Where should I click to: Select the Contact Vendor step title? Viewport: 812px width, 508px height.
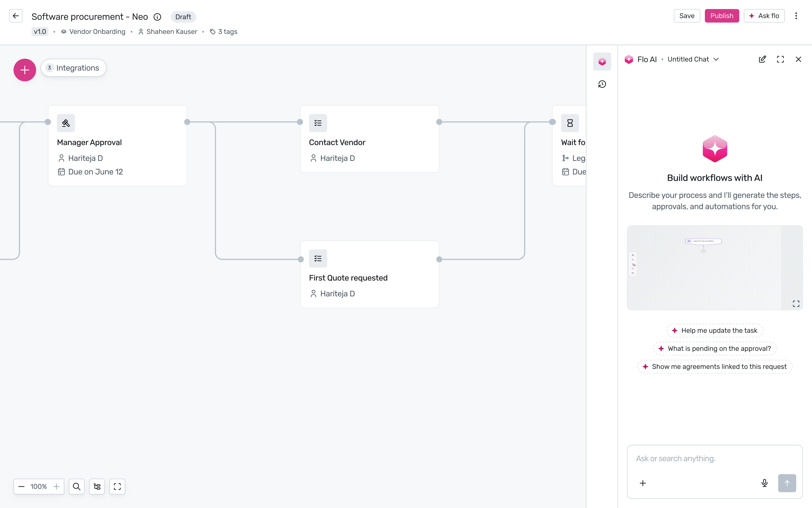click(337, 143)
